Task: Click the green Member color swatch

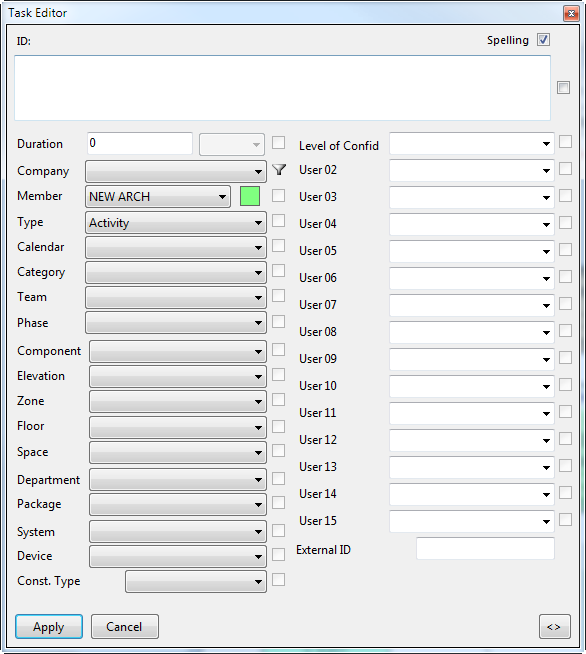Action: [x=250, y=196]
